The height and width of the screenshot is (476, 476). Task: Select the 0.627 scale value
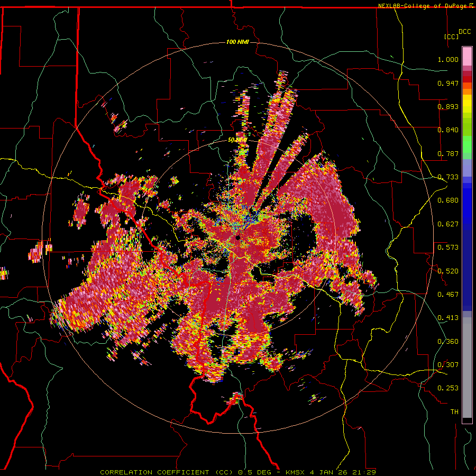[448, 224]
